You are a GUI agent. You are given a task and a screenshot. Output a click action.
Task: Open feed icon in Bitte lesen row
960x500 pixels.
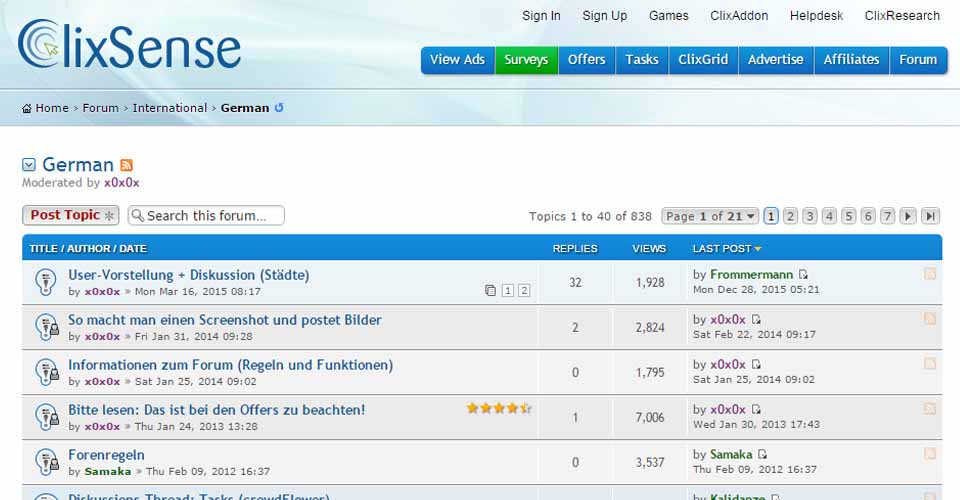(930, 408)
